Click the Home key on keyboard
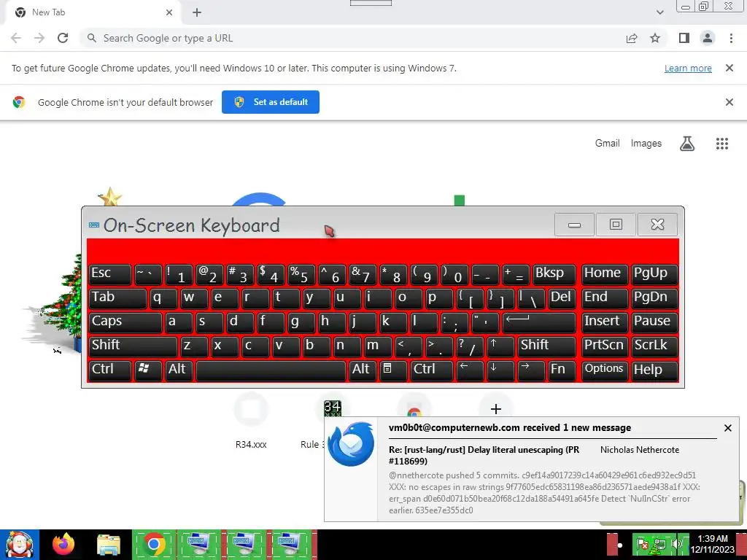This screenshot has height=560, width=747. tap(605, 274)
